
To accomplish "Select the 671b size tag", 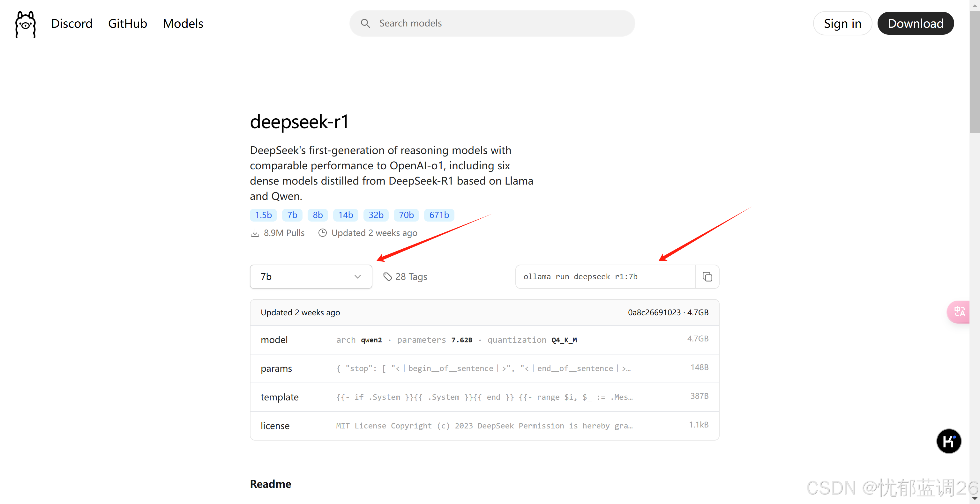I will [439, 215].
